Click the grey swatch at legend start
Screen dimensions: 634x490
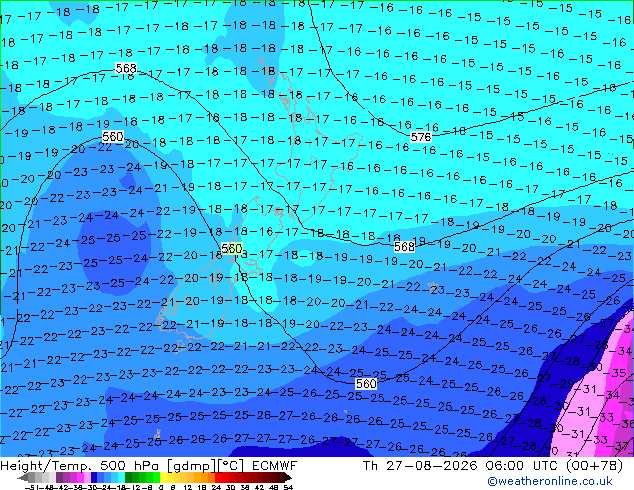tap(32, 477)
